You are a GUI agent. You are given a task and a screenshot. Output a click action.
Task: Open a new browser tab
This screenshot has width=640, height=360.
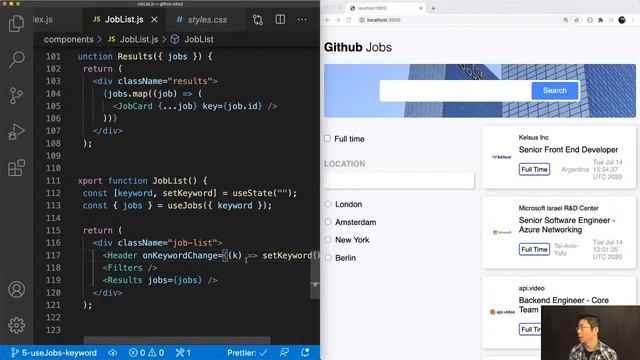(x=433, y=8)
